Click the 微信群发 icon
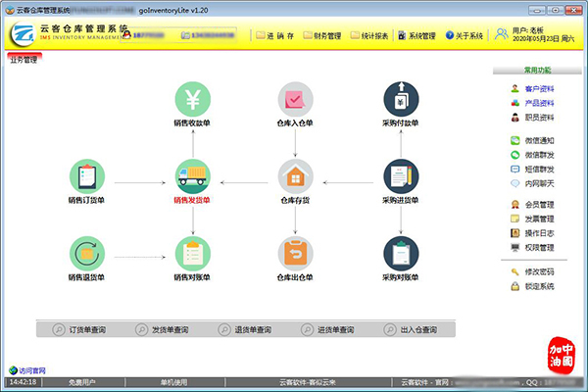 [x=515, y=155]
